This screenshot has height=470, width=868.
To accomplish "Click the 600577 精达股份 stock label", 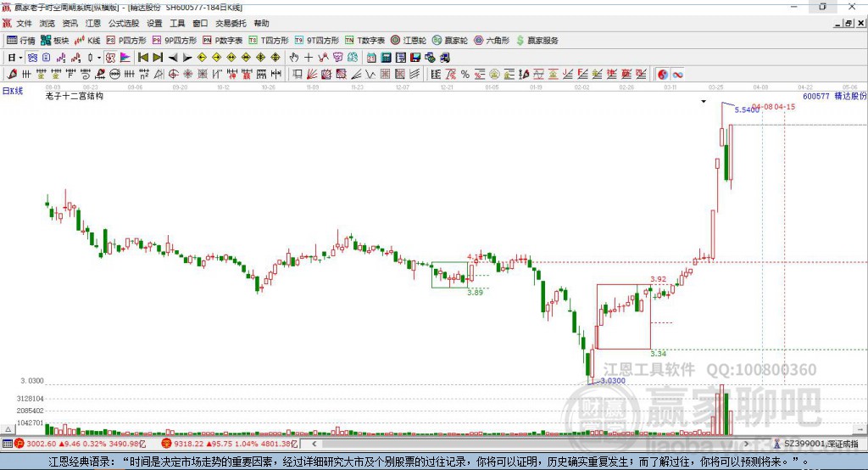I will (834, 97).
